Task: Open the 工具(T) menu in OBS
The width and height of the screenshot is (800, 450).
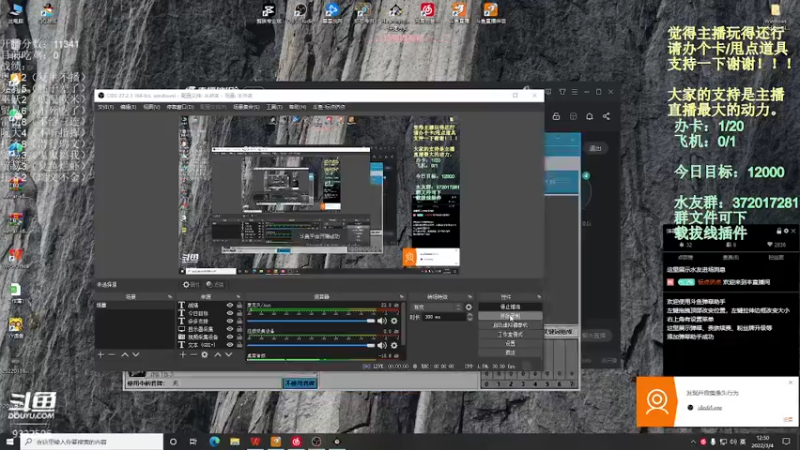Action: click(x=274, y=107)
